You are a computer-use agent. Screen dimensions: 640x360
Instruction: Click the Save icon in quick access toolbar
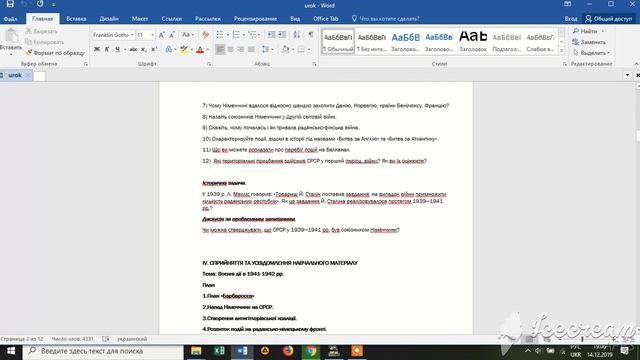pyautogui.click(x=10, y=4)
